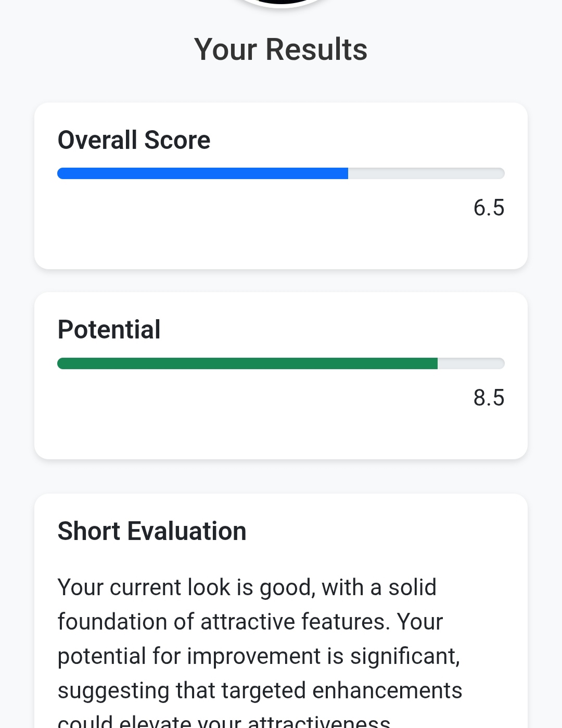Viewport: 562px width, 728px height.
Task: Click the 'Your Results' heading
Action: pos(281,49)
